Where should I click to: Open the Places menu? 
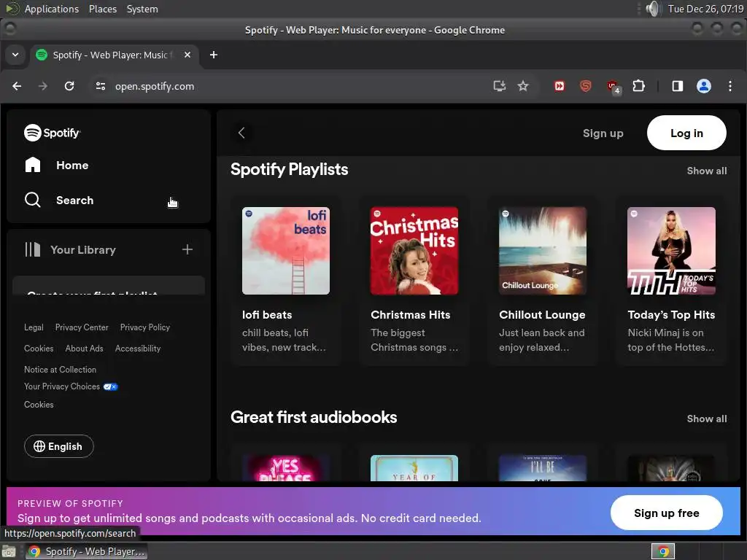103,9
